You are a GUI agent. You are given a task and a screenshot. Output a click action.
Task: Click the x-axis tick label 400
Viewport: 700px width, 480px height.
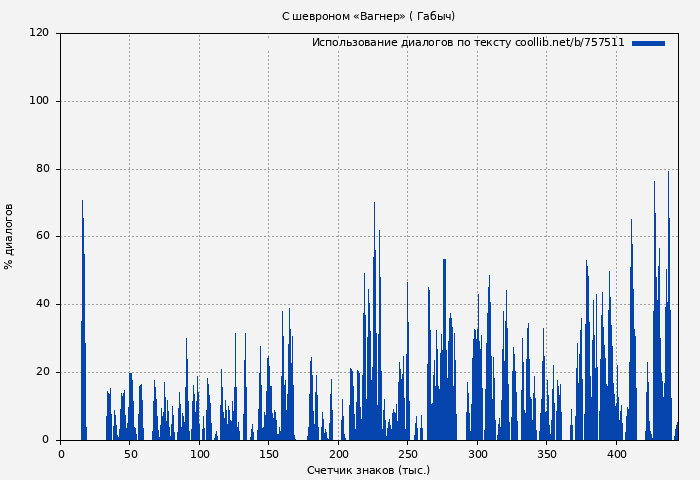click(x=617, y=454)
